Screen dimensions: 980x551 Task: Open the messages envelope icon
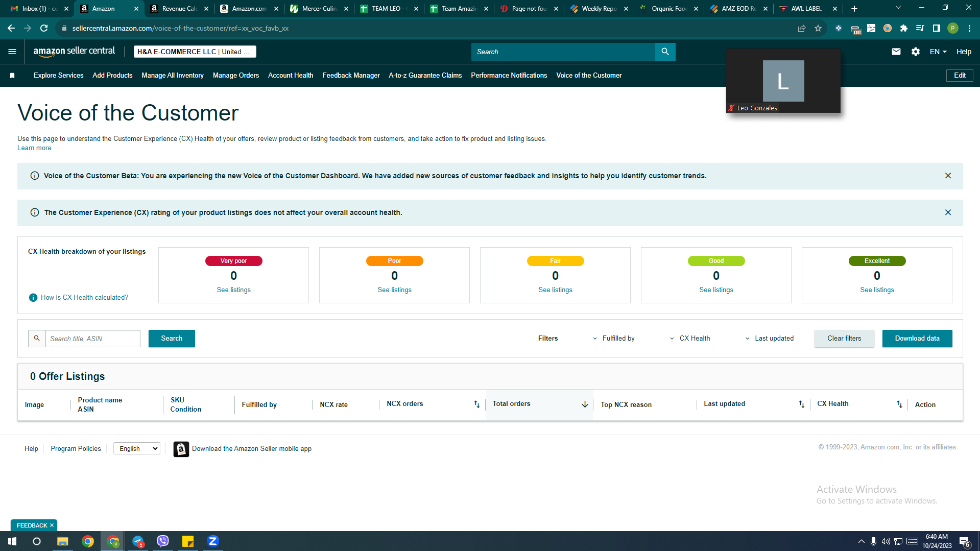pos(896,52)
